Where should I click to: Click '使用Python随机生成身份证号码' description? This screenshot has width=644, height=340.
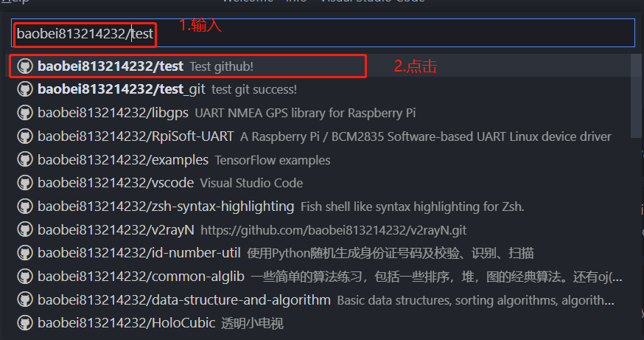(391, 253)
